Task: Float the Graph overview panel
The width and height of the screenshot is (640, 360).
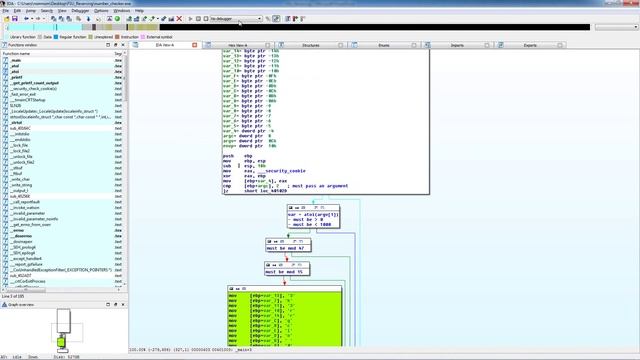Action: 116,304
